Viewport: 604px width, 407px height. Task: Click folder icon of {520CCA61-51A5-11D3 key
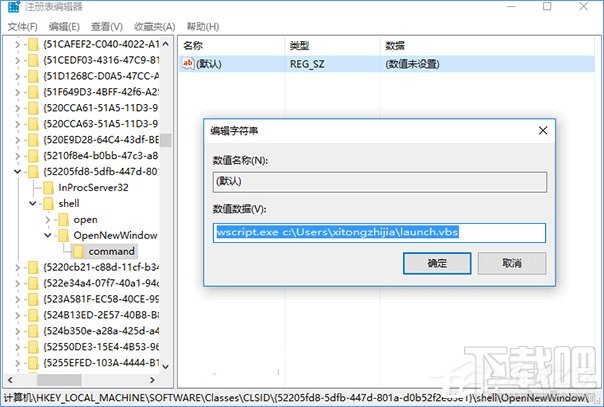click(x=34, y=108)
